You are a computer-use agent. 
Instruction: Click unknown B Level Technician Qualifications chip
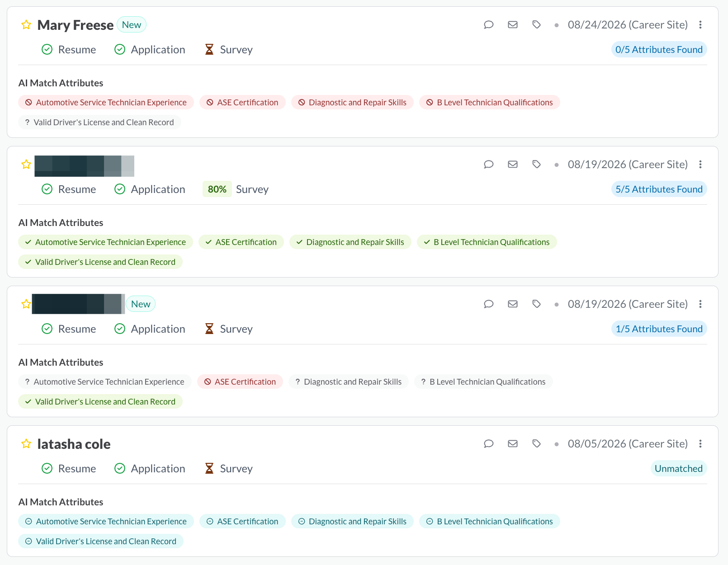(x=483, y=382)
